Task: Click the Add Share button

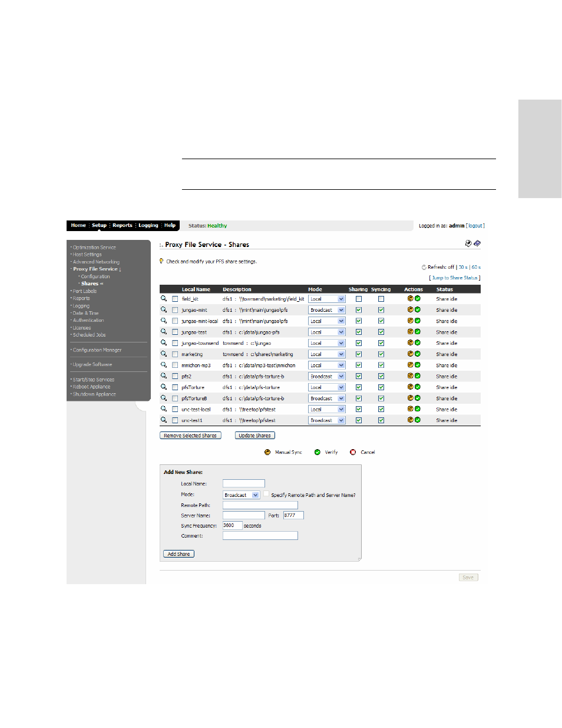Action: [x=178, y=554]
